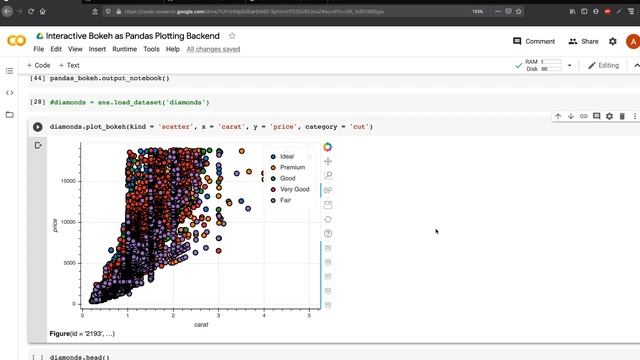Open the Runtime menu
The width and height of the screenshot is (640, 360).
pos(124,49)
